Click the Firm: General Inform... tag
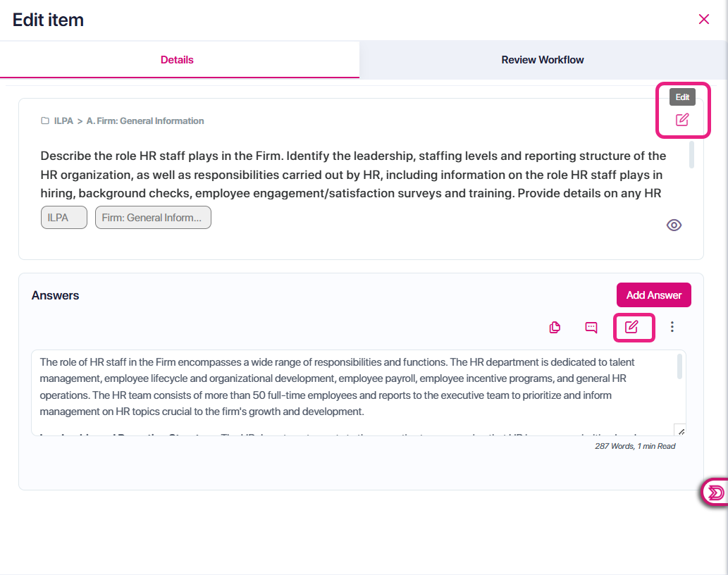Screen dimensions: 728x575 [x=153, y=218]
